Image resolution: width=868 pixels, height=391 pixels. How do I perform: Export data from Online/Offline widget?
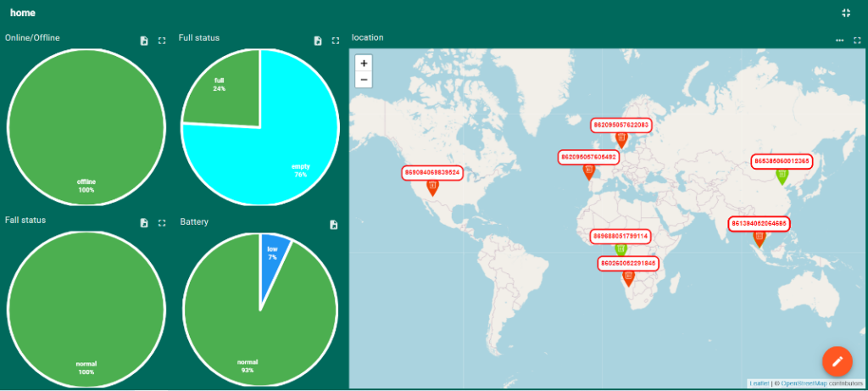click(144, 41)
